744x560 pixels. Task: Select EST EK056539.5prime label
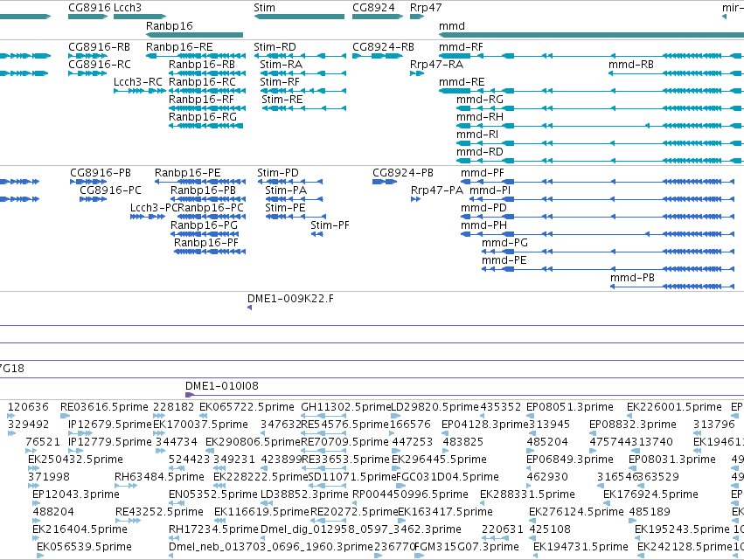(x=84, y=547)
